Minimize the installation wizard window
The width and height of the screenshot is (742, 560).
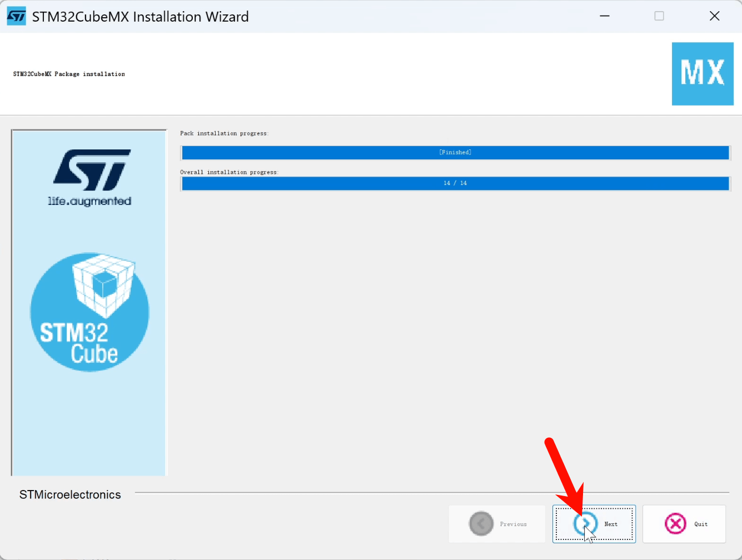click(605, 16)
